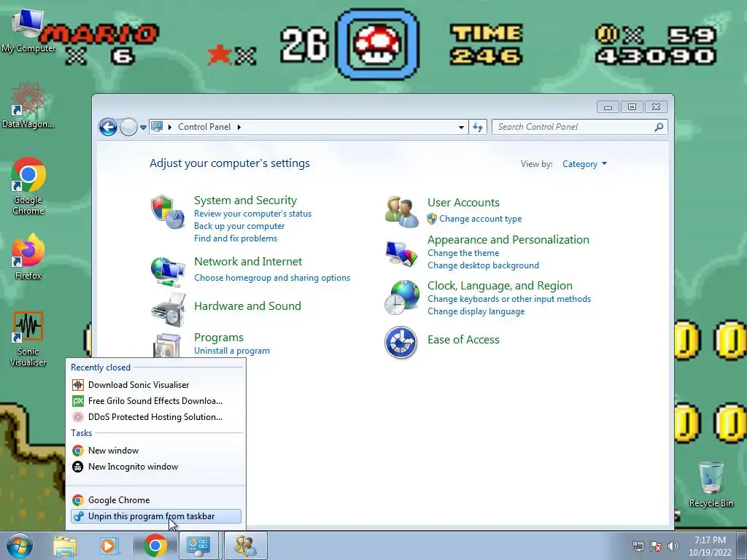The width and height of the screenshot is (747, 560).
Task: Go back with the Control Panel back arrow
Action: 108,127
